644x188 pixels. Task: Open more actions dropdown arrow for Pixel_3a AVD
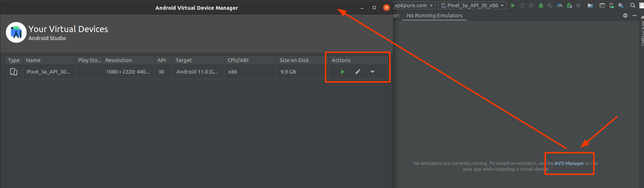tap(372, 72)
